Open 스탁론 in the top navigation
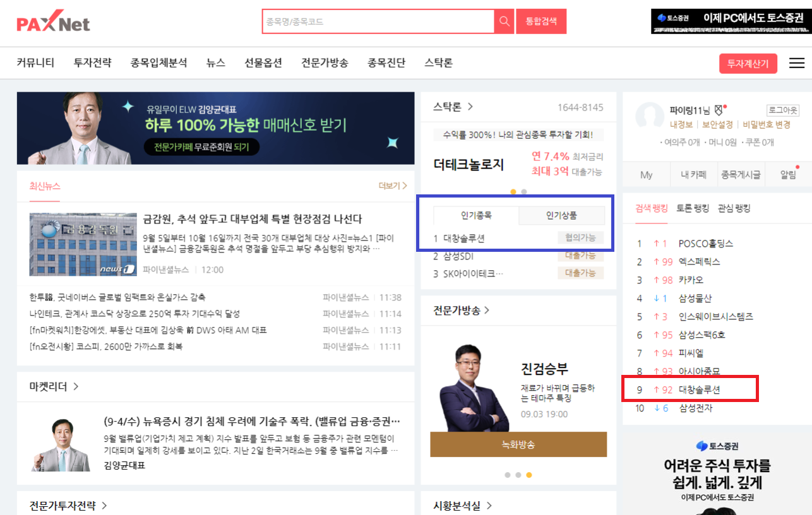812x515 pixels. [x=438, y=63]
